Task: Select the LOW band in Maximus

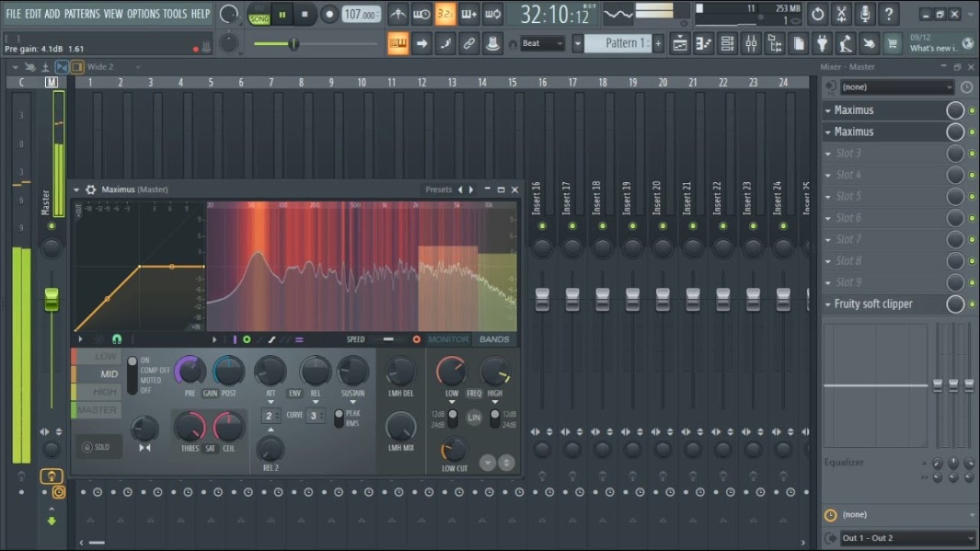Action: [96, 357]
